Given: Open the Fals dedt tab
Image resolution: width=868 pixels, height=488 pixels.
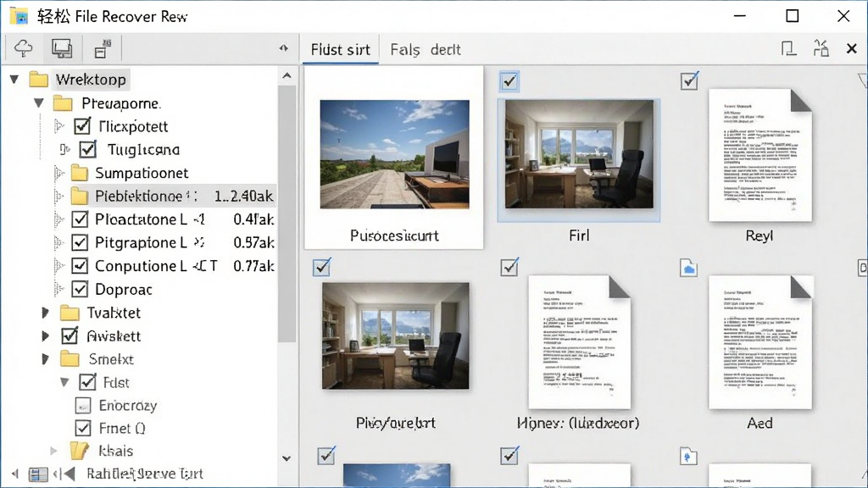Looking at the screenshot, I should 426,50.
